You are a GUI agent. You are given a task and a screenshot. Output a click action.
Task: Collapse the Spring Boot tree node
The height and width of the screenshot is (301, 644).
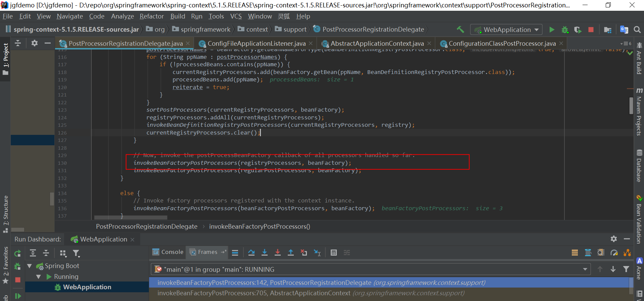click(30, 266)
